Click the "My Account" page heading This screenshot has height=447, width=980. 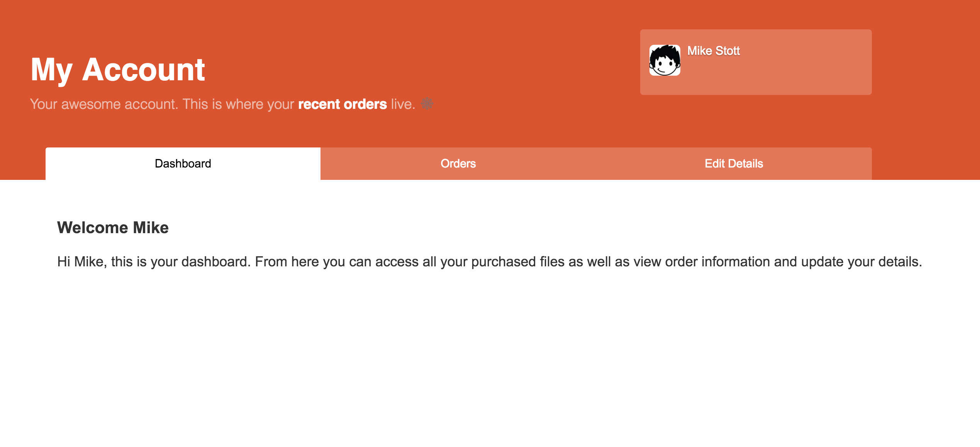(118, 70)
